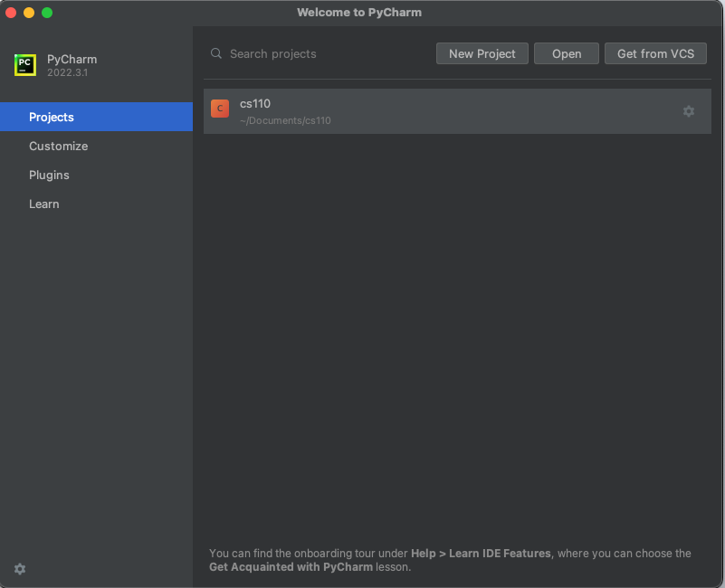Viewport: 725px width, 588px height.
Task: Open the Customize section
Action: coord(58,146)
